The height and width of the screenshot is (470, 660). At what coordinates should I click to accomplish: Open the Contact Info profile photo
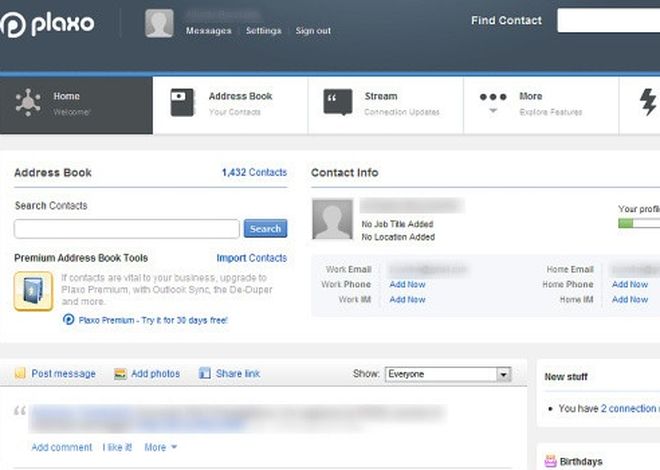click(333, 219)
